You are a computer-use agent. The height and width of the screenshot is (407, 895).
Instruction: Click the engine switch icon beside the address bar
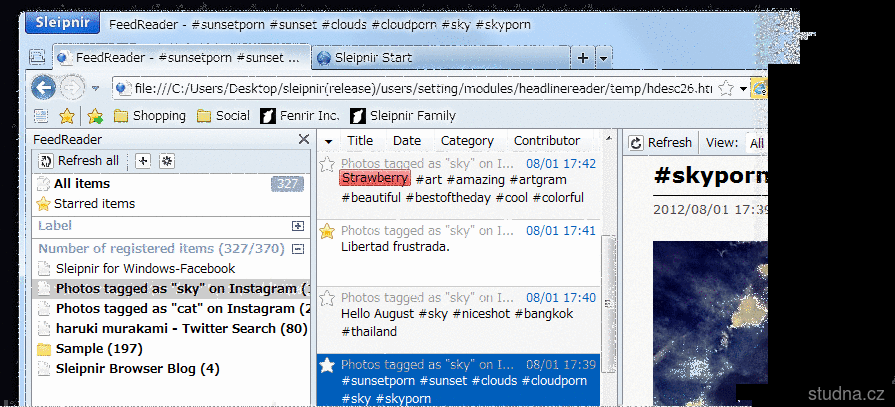(x=759, y=88)
